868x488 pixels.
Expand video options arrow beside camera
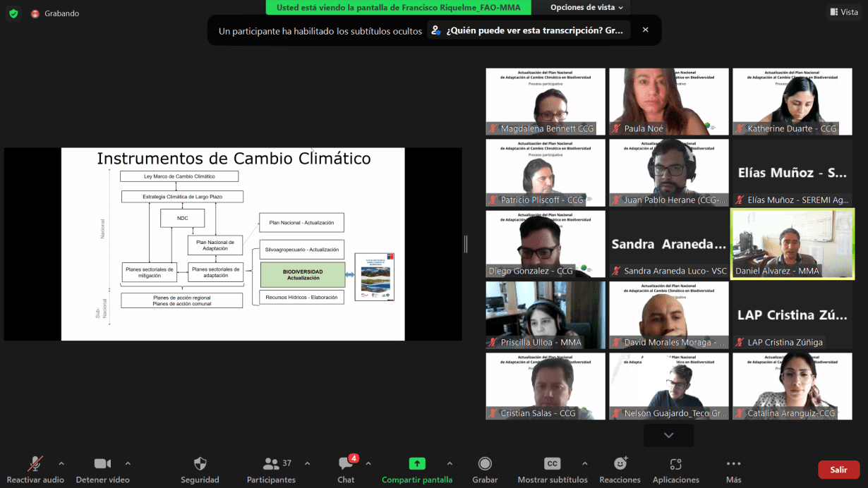click(x=128, y=463)
